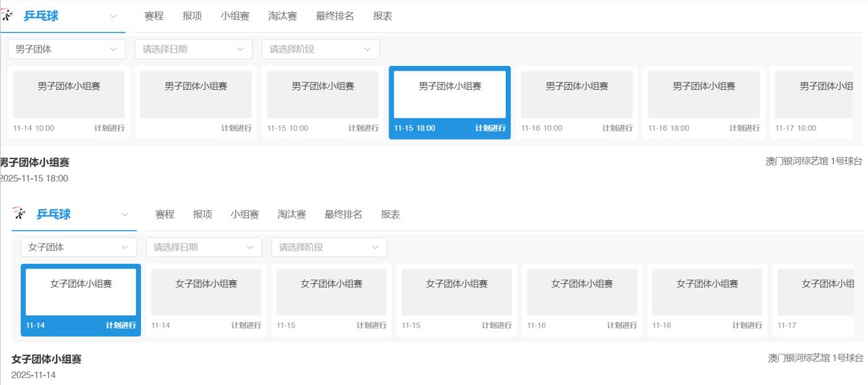
Task: Click the table tennis icon in the women's panel
Action: pyautogui.click(x=19, y=214)
